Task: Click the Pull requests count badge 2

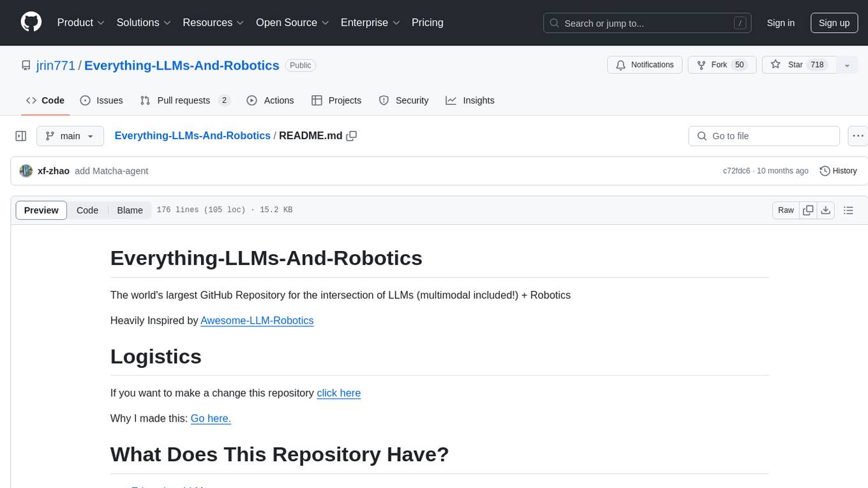Action: click(x=224, y=100)
